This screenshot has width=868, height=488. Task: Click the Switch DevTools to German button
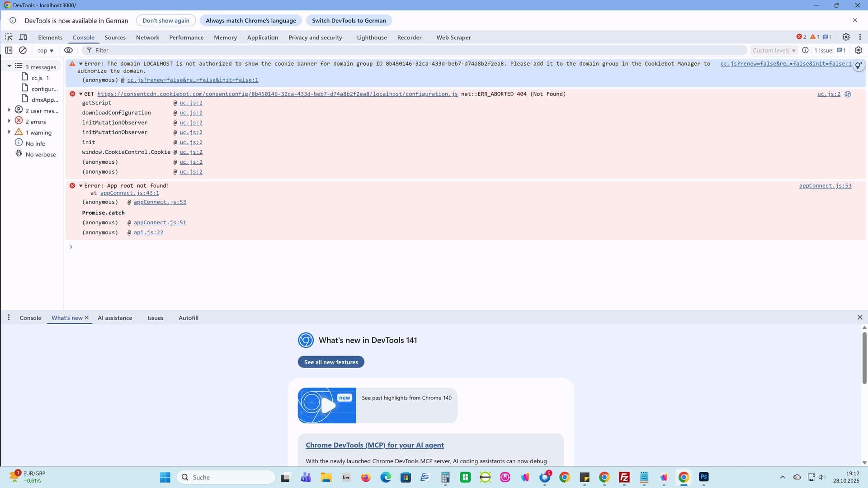coord(349,20)
